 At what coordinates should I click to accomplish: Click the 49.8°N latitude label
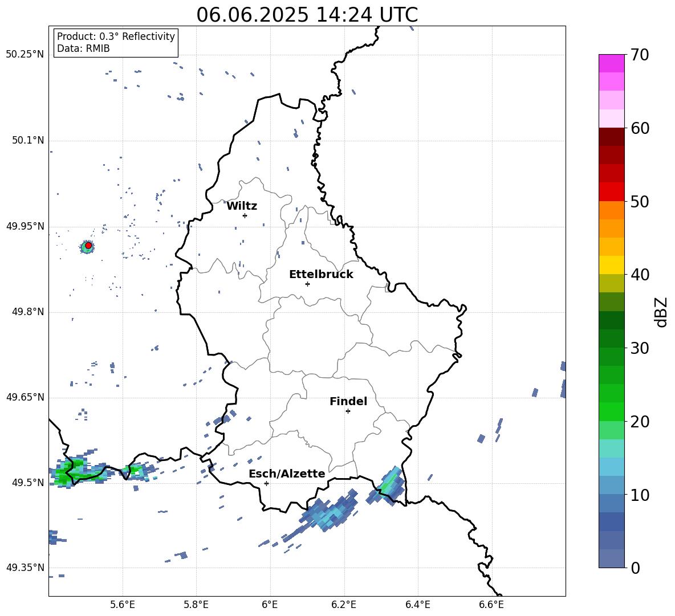click(27, 312)
